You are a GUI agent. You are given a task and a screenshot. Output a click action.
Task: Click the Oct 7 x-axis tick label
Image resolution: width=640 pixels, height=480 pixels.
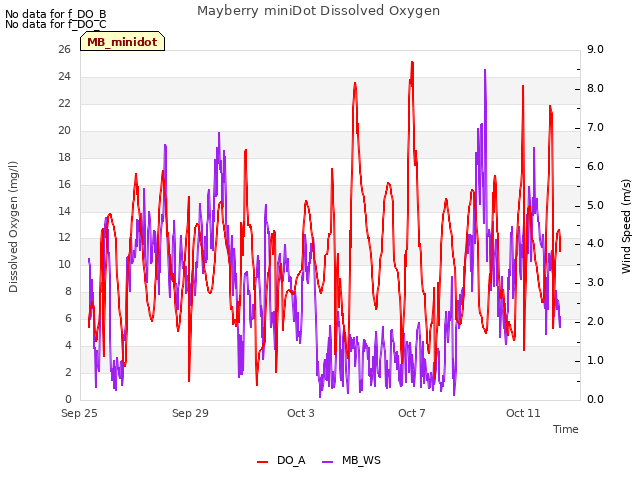tap(412, 413)
